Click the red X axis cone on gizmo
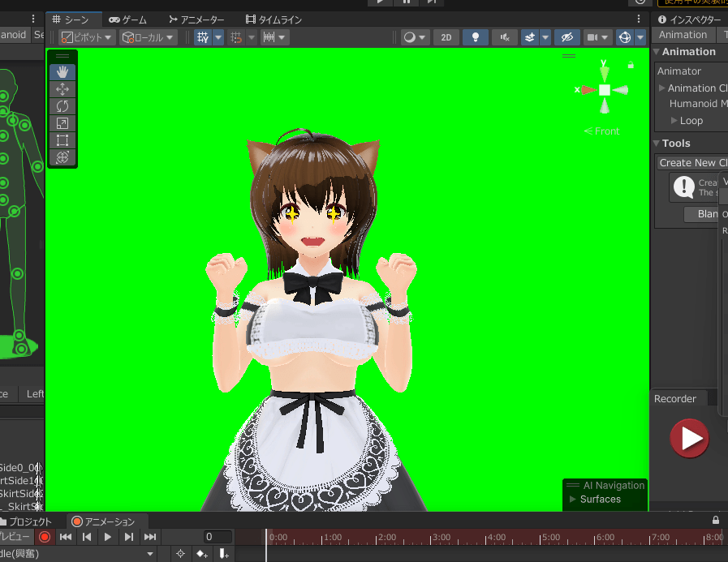 (x=588, y=90)
